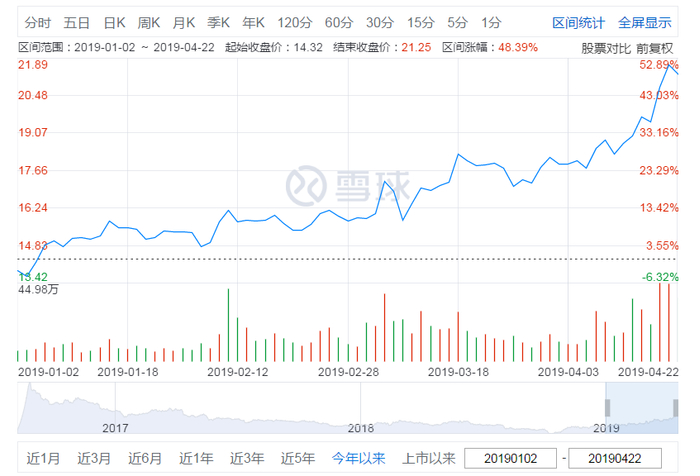Select the 月K period tab
The image size is (700, 476).
pos(184,22)
